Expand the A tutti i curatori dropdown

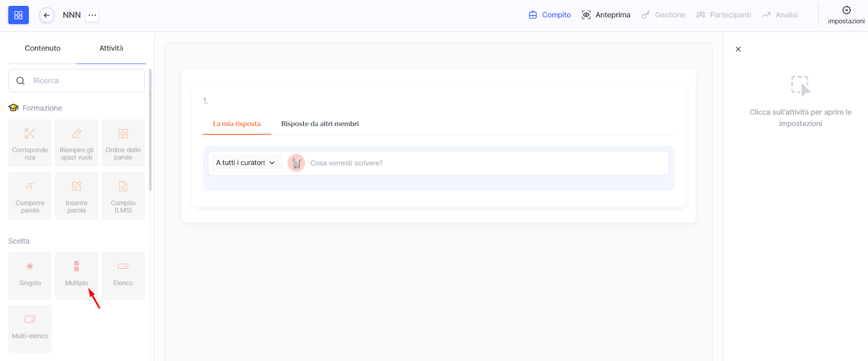pos(245,163)
